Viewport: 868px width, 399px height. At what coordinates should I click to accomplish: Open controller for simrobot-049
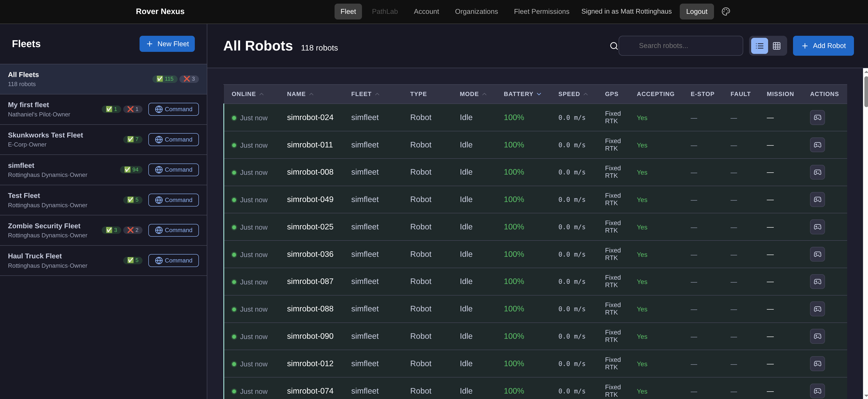(x=817, y=199)
